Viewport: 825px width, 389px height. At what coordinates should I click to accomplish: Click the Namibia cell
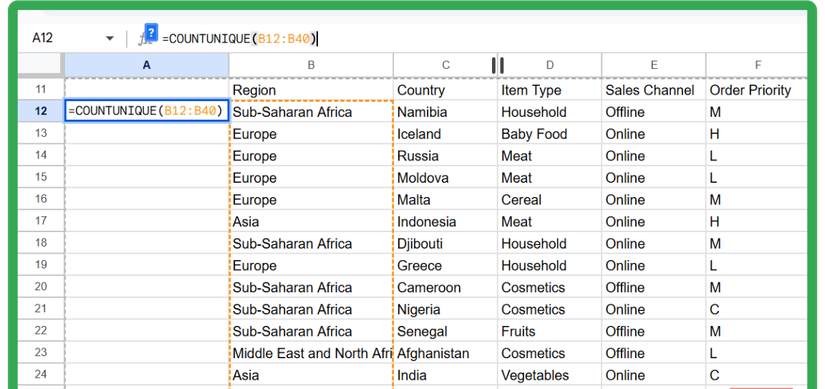tap(446, 112)
